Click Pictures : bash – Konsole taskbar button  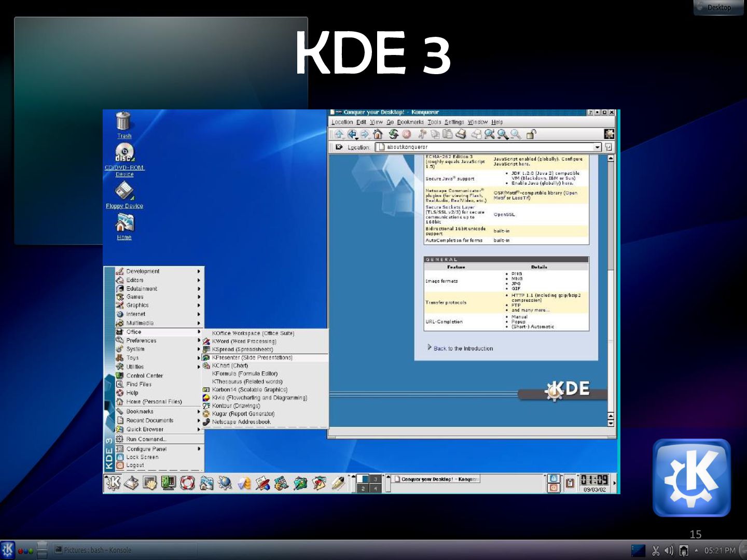(125, 550)
